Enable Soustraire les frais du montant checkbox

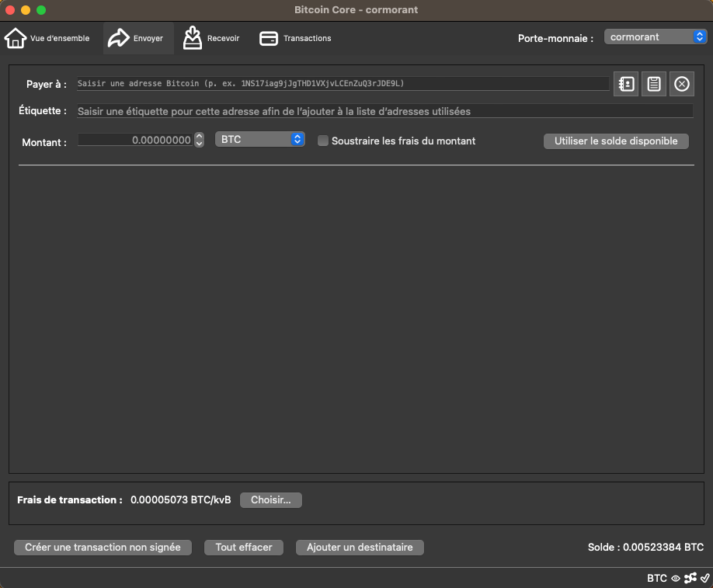(x=323, y=141)
